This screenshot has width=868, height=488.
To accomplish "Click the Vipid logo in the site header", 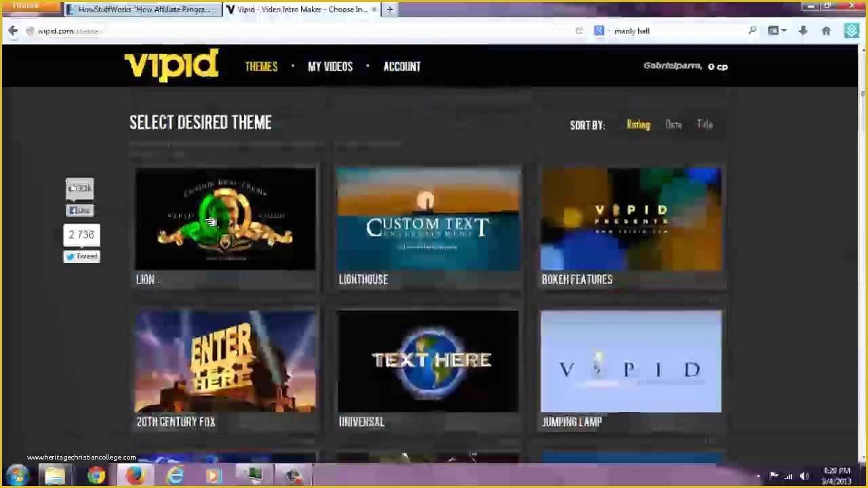I will [171, 66].
